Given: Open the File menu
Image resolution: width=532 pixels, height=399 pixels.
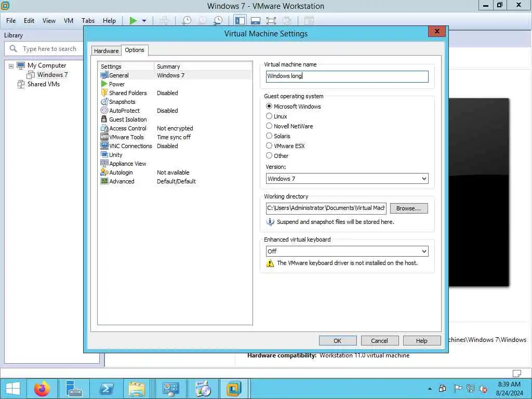Looking at the screenshot, I should click(11, 21).
